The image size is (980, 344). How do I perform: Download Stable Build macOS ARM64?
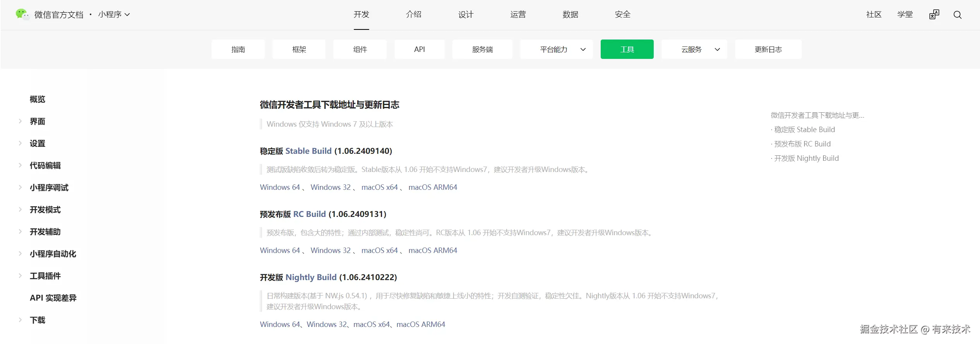click(433, 187)
